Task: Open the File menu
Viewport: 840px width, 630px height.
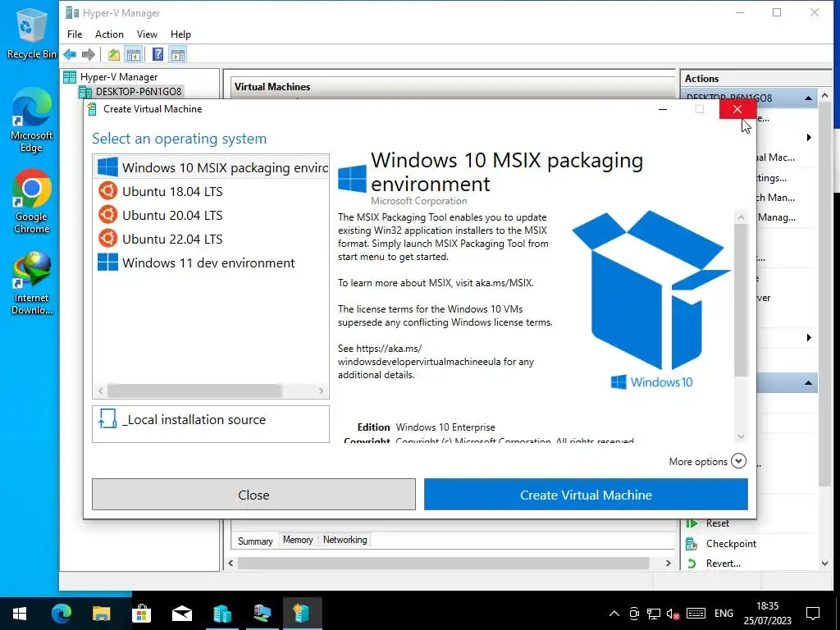Action: 75,34
